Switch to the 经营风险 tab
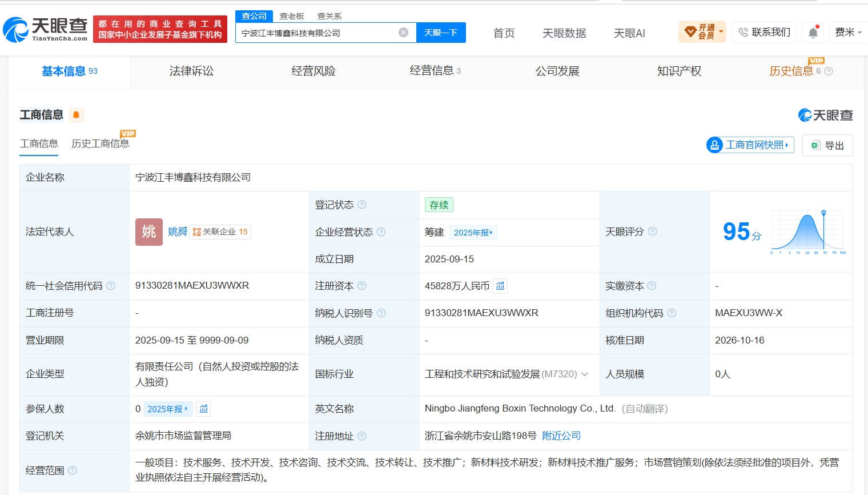The height and width of the screenshot is (495, 868). tap(314, 71)
